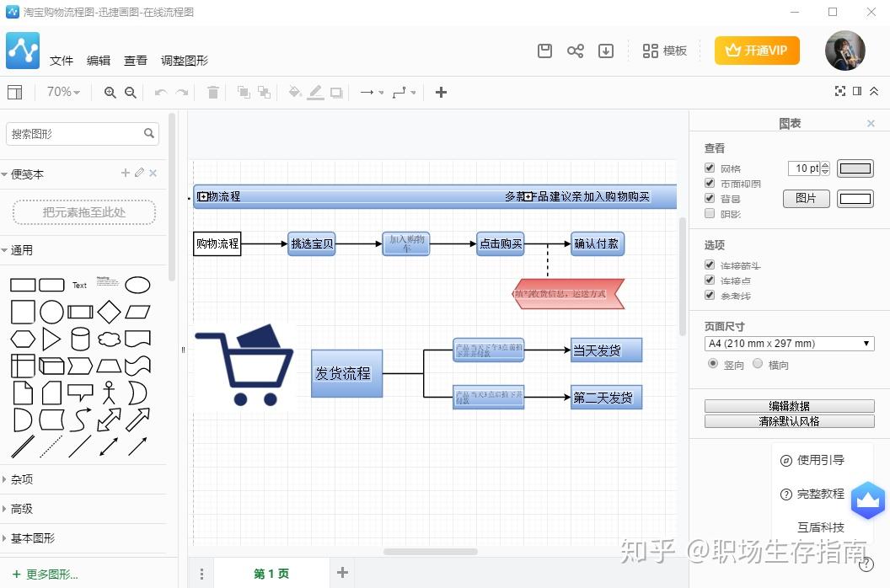
Task: Click the search magnifier in shape search
Action: click(148, 133)
